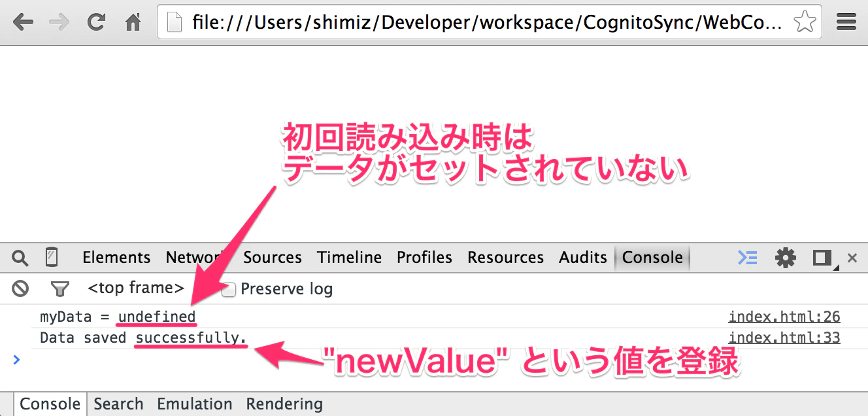Image resolution: width=868 pixels, height=416 pixels.
Task: Open the Resources panel tab
Action: 505,258
